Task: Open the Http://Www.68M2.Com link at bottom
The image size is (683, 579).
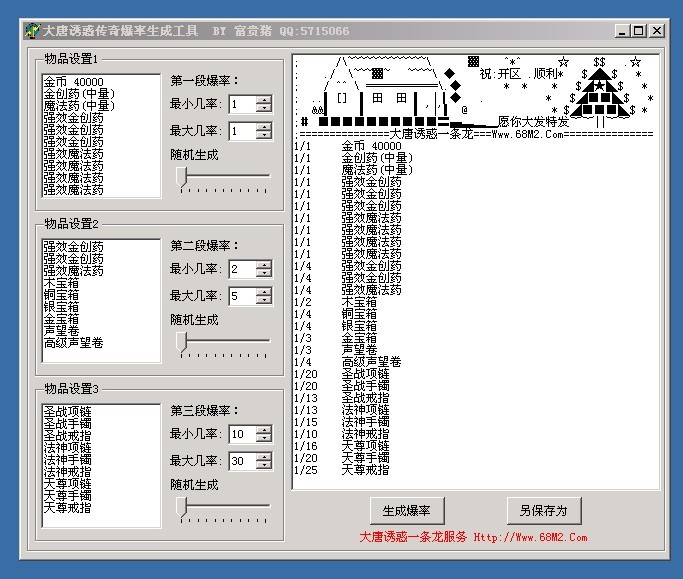Action: (x=530, y=537)
